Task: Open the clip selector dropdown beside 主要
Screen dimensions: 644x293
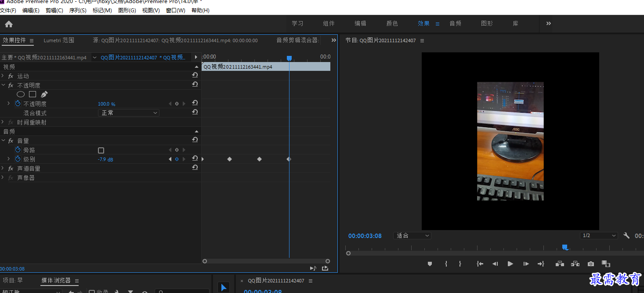Action: tap(94, 58)
